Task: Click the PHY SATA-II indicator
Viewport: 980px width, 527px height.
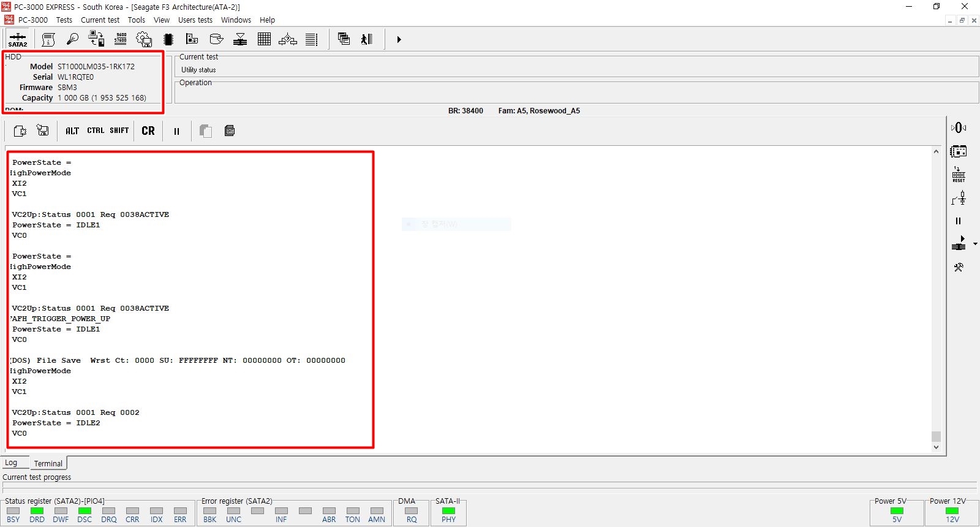Action: coord(448,510)
